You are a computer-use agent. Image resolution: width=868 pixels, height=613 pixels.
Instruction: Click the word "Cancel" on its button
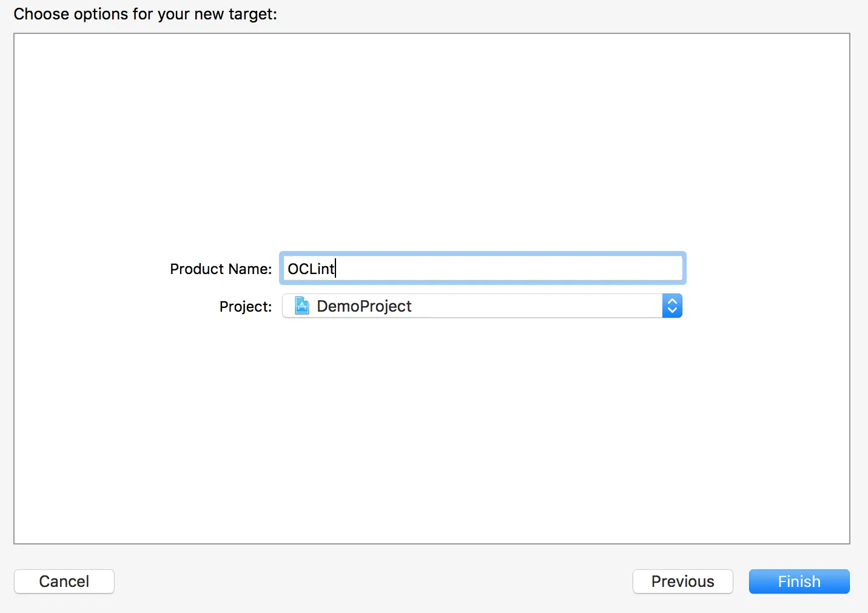(64, 581)
